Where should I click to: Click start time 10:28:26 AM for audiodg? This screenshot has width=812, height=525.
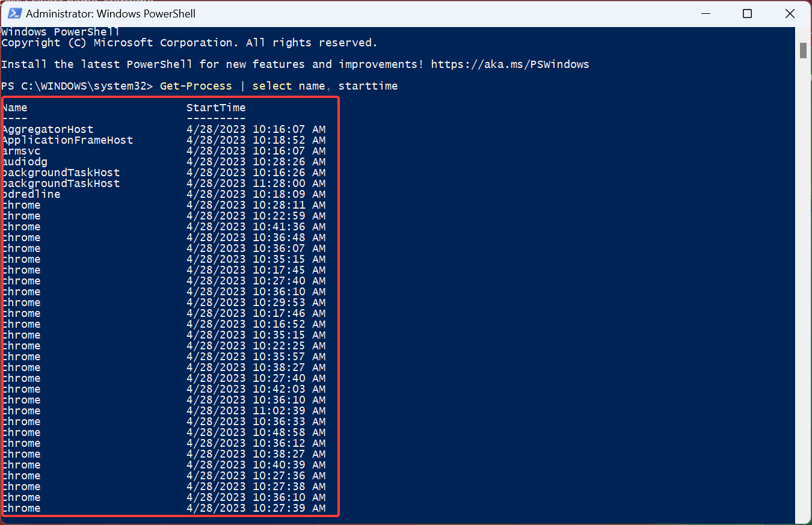click(x=256, y=162)
